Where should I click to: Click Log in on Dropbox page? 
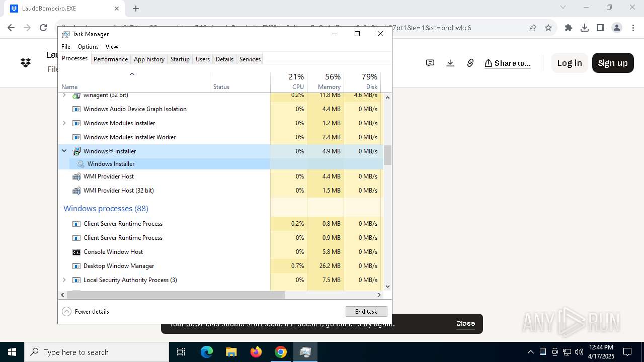click(x=570, y=63)
